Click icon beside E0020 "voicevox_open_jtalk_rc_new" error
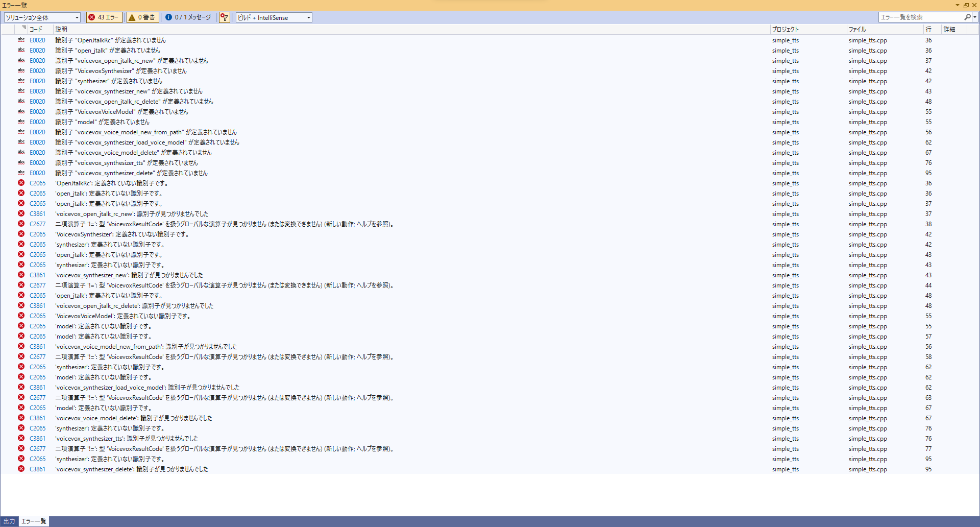 coord(21,60)
